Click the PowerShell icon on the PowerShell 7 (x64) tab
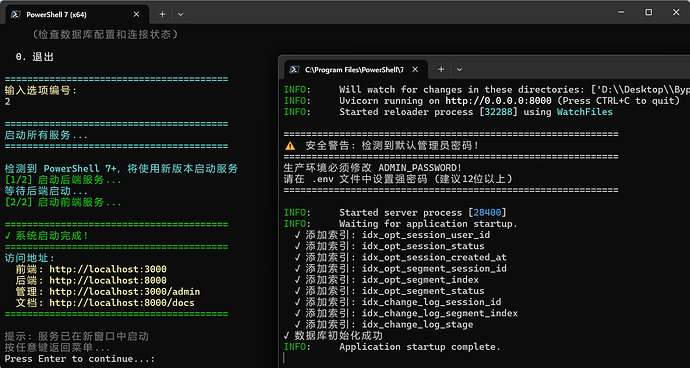This screenshot has height=368, width=690. click(x=15, y=14)
